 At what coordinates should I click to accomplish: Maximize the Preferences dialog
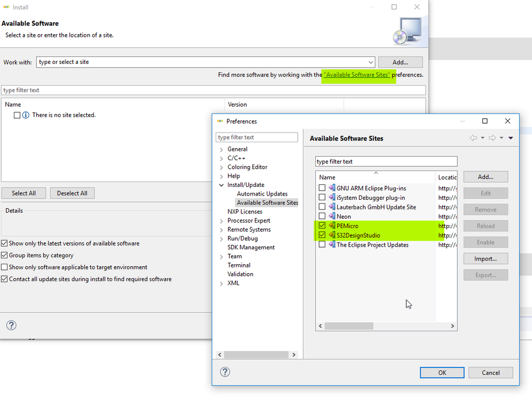(x=485, y=121)
